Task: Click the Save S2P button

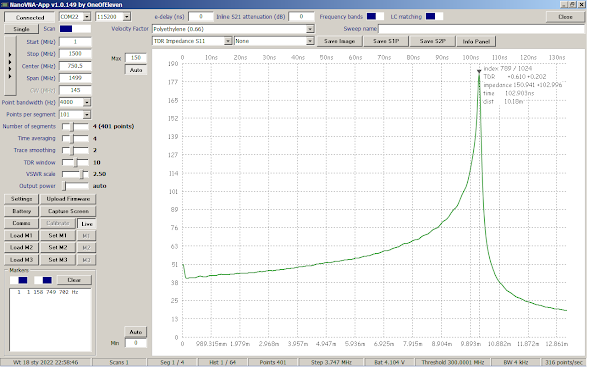Action: [x=432, y=41]
